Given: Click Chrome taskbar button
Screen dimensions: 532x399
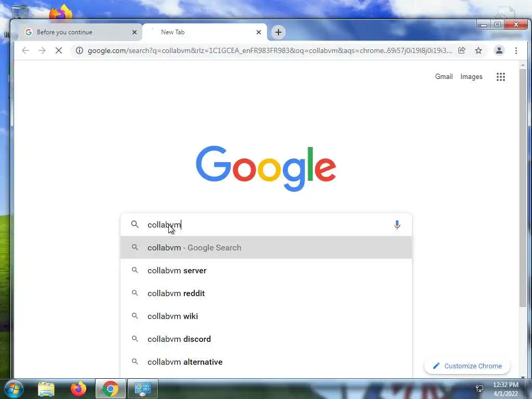Looking at the screenshot, I should pos(110,389).
